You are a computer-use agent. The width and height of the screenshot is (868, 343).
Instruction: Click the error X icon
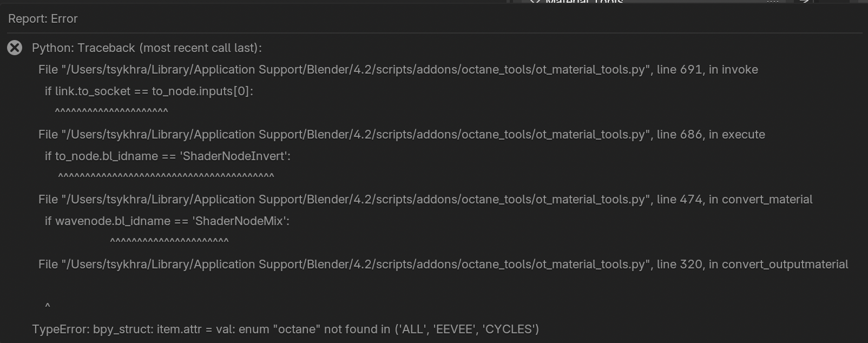[15, 48]
